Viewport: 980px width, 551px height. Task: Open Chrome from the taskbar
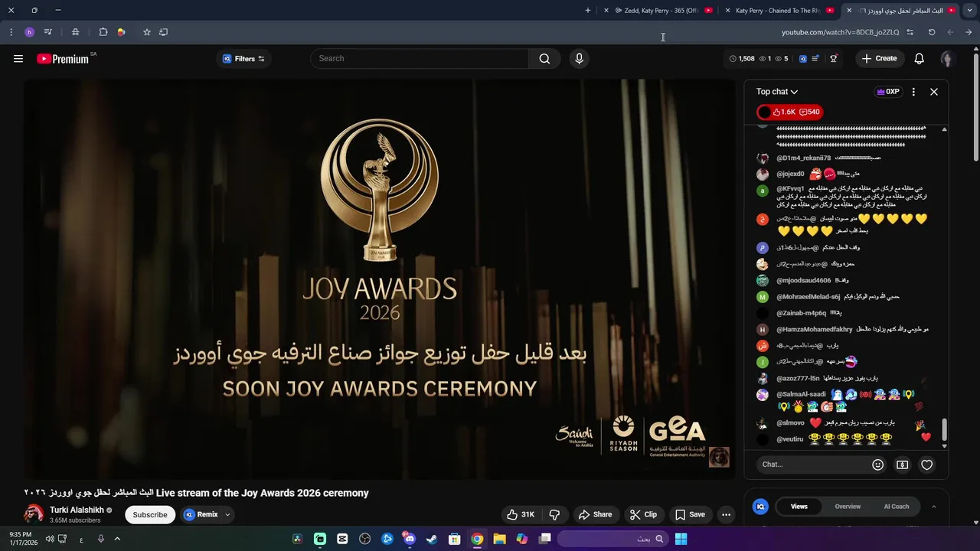point(477,540)
